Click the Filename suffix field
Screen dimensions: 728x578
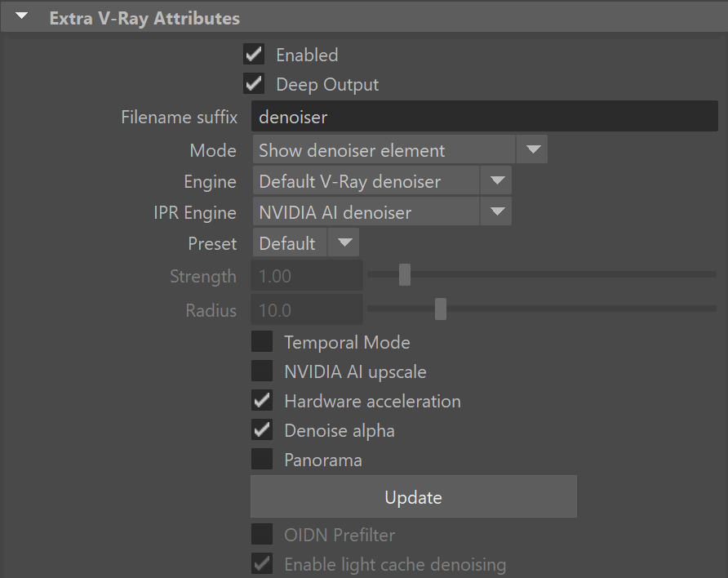pyautogui.click(x=484, y=116)
